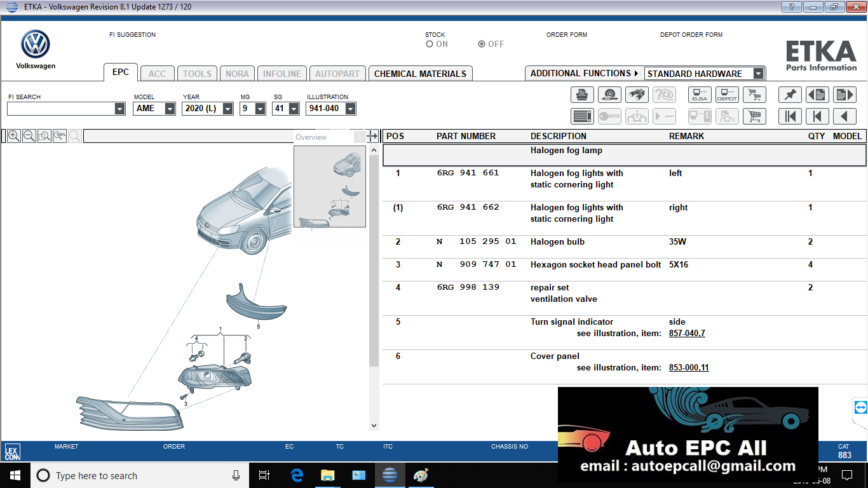Activate zoom-to-region magnifier tool

(x=44, y=136)
